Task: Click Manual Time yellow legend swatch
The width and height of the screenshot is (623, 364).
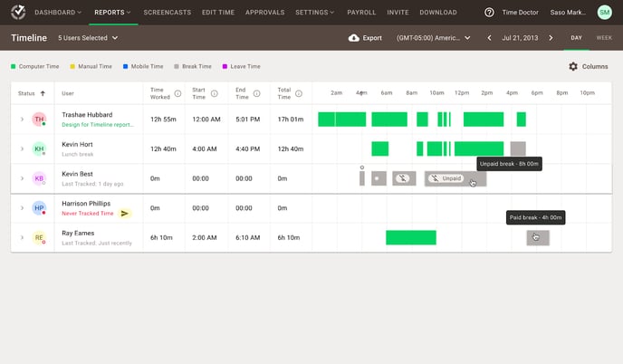Action: (72, 66)
